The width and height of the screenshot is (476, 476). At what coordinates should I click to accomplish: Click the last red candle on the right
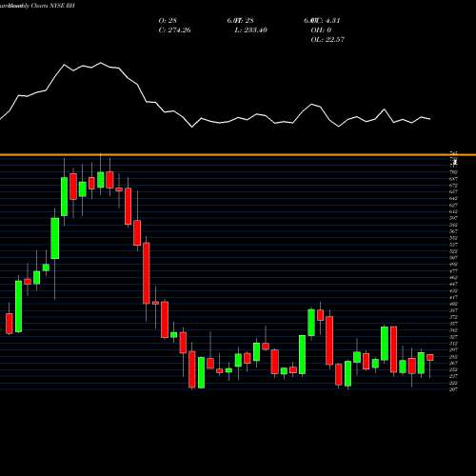point(430,358)
